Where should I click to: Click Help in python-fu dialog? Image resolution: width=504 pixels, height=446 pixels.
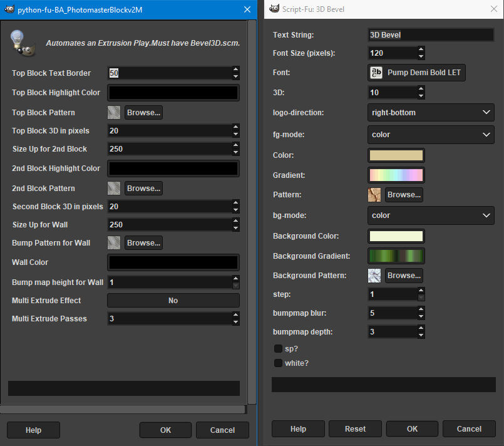33,430
